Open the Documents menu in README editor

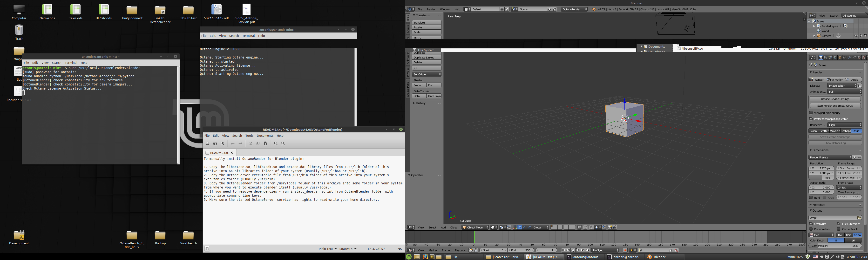(265, 136)
